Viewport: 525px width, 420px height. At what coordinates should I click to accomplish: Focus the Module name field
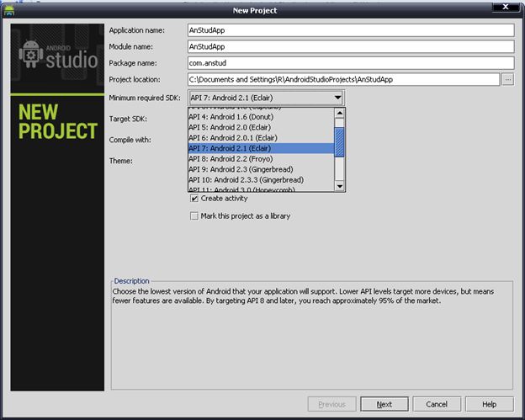pos(351,46)
